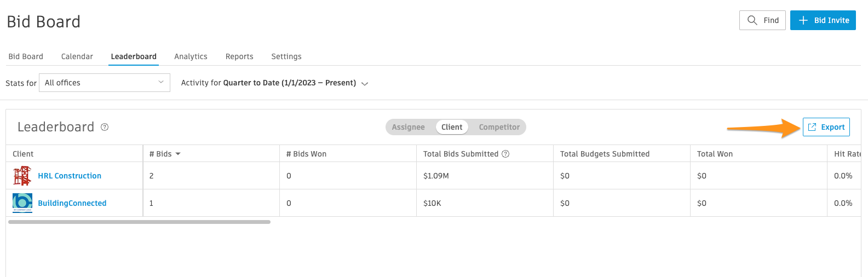Switch leaderboard view to Competitor
This screenshot has width=868, height=277.
(x=499, y=127)
